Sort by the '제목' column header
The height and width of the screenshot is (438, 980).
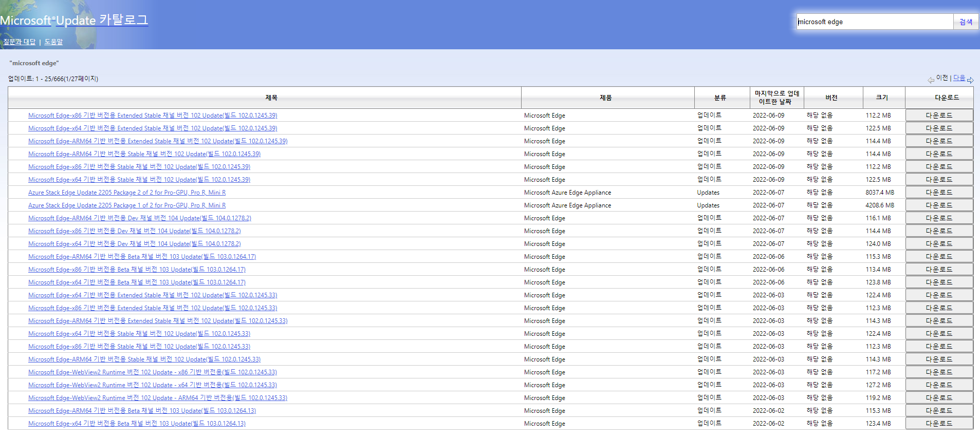click(271, 98)
